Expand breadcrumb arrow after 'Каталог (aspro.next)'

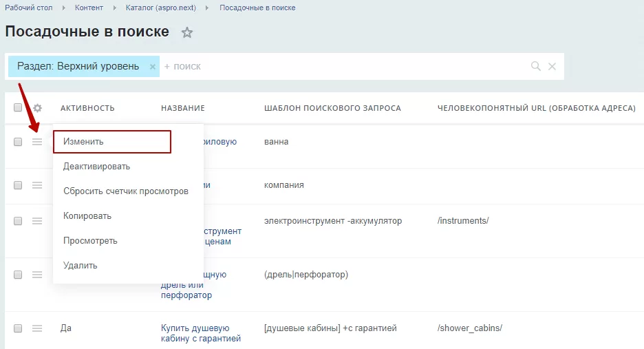pos(207,8)
